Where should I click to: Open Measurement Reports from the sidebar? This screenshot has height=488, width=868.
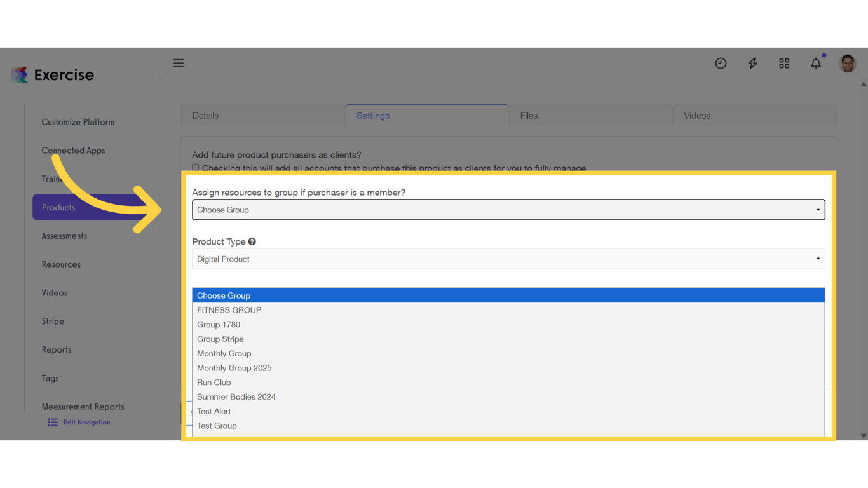[x=83, y=406]
